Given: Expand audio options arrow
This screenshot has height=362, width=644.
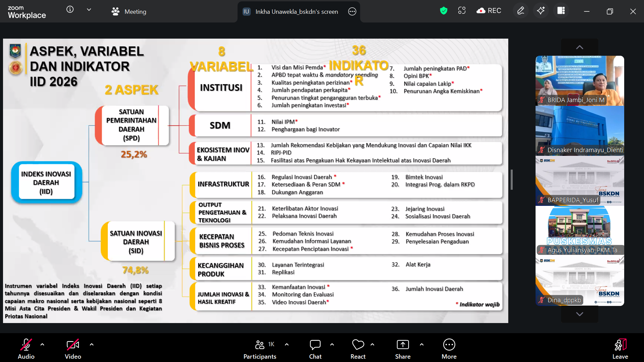Looking at the screenshot, I should click(x=42, y=344).
